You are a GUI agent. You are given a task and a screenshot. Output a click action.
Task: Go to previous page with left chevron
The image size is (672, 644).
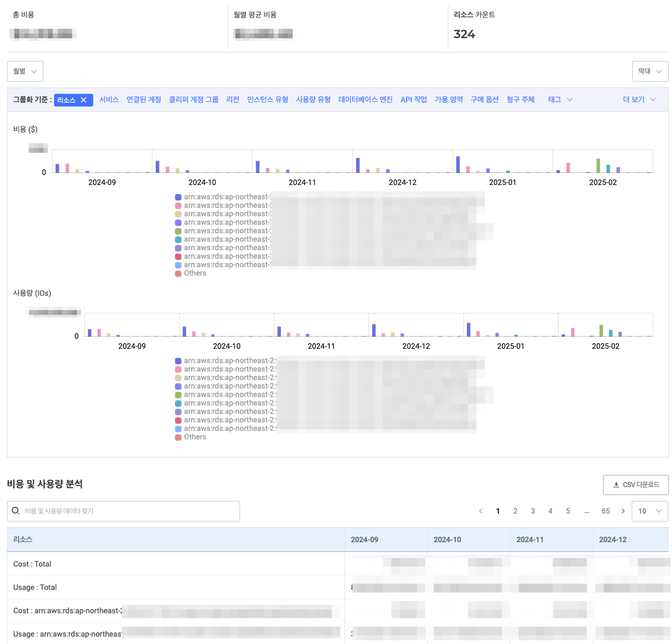[481, 511]
